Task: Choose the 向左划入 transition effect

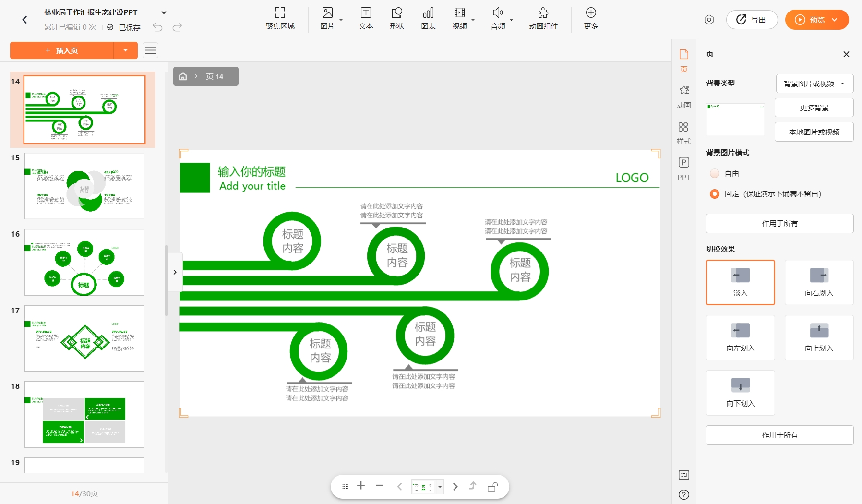Action: coord(740,337)
